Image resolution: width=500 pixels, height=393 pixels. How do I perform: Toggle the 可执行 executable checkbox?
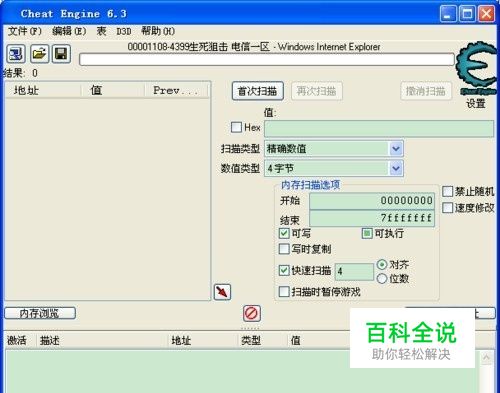[x=367, y=233]
